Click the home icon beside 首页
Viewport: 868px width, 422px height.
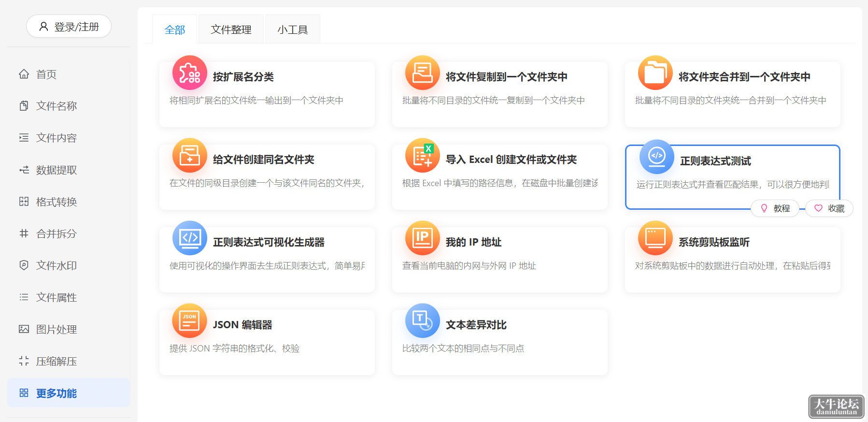(x=24, y=74)
